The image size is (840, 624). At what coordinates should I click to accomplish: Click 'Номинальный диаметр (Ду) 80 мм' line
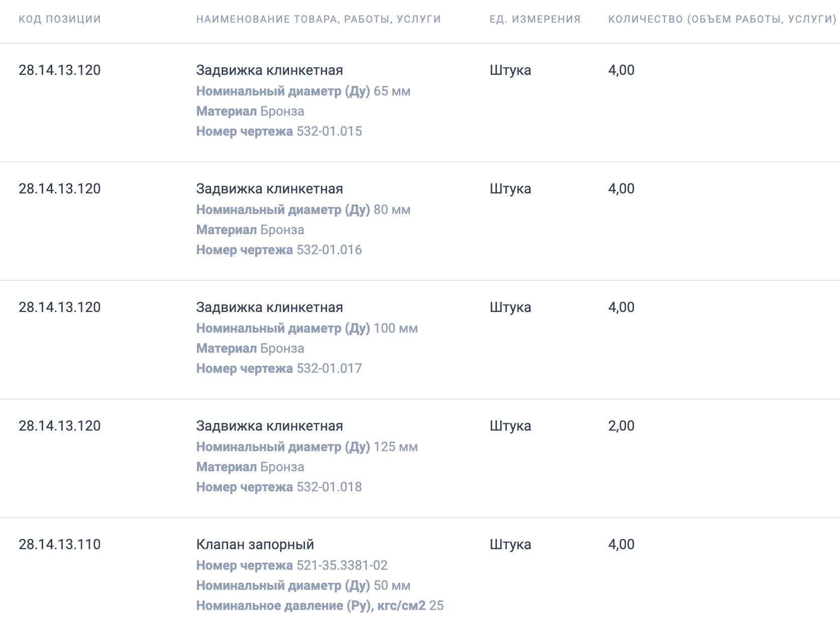click(x=303, y=210)
